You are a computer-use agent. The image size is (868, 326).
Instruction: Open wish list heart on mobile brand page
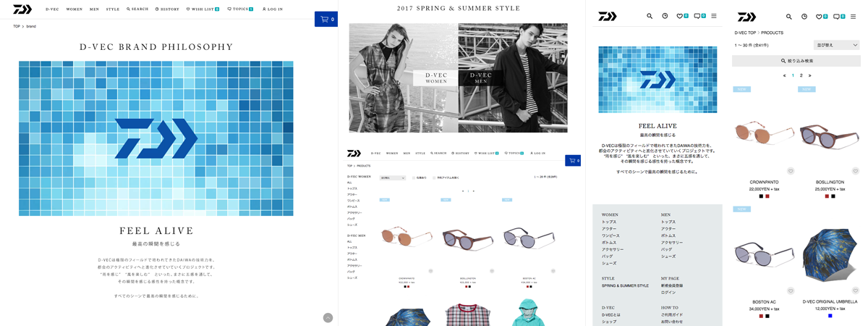click(681, 16)
